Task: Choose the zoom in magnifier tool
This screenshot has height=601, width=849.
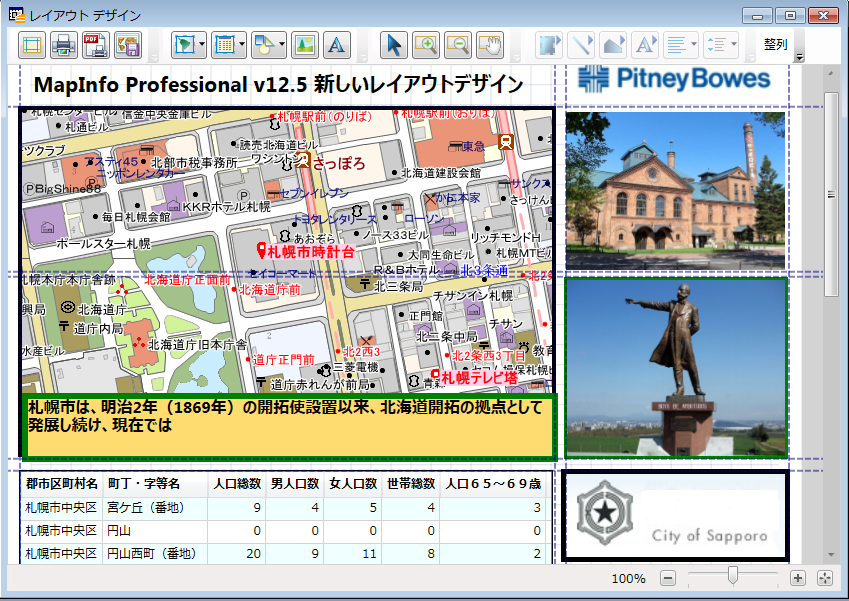Action: click(426, 45)
